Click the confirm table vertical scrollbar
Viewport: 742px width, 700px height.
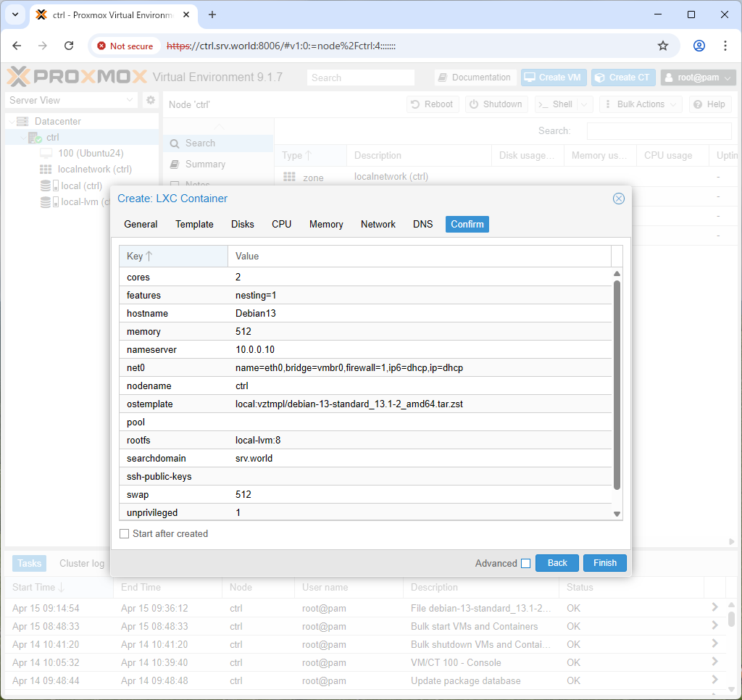[617, 385]
